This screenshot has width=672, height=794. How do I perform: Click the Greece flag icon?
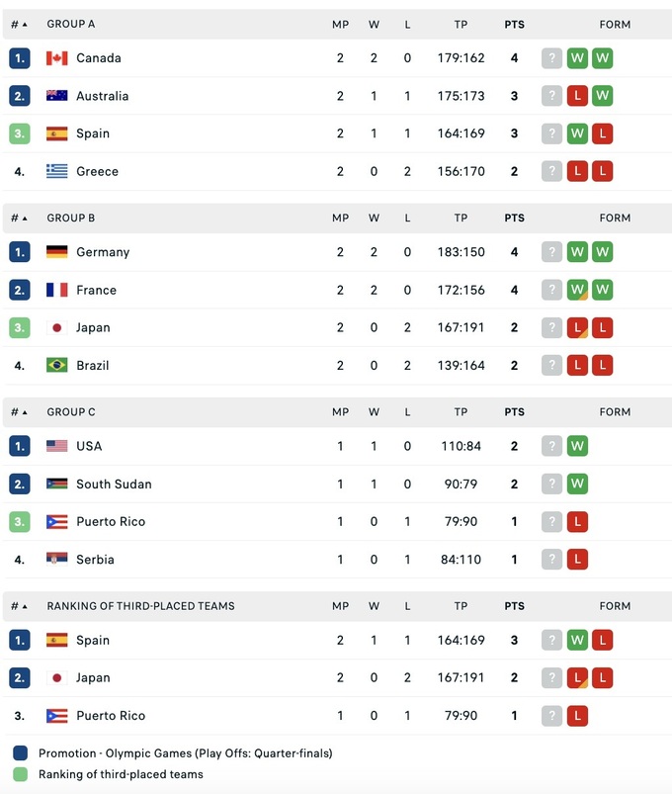point(56,171)
